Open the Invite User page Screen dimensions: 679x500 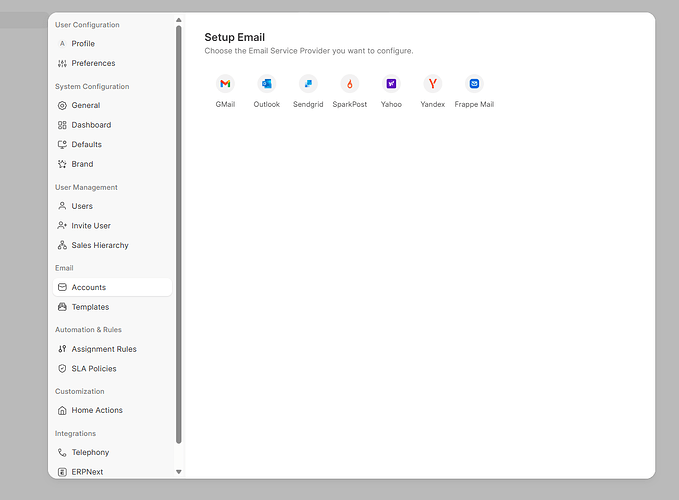click(113, 226)
